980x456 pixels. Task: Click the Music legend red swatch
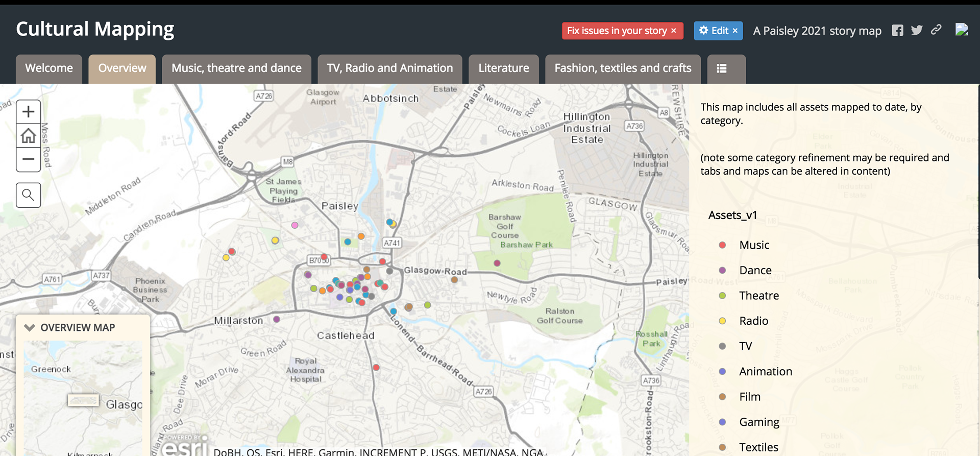(x=722, y=245)
